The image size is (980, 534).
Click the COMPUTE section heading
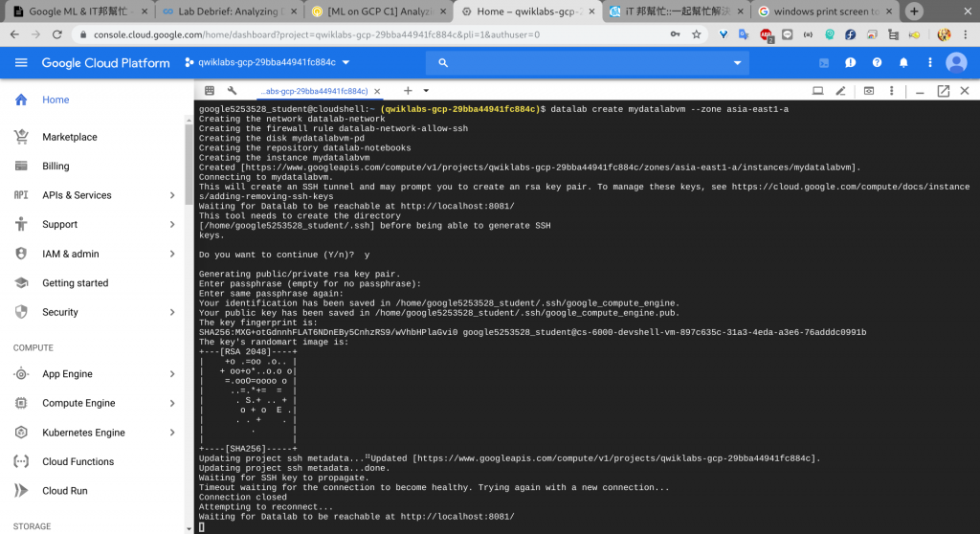(33, 347)
